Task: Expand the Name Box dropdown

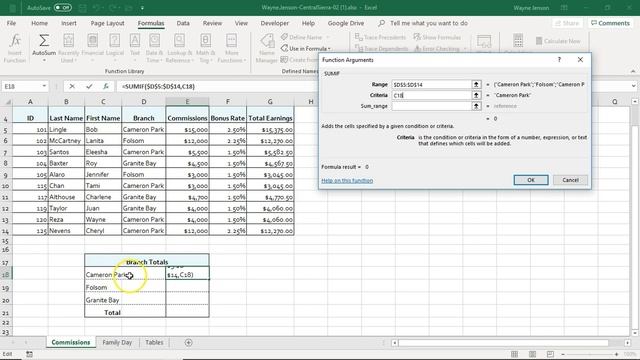Action: point(44,86)
